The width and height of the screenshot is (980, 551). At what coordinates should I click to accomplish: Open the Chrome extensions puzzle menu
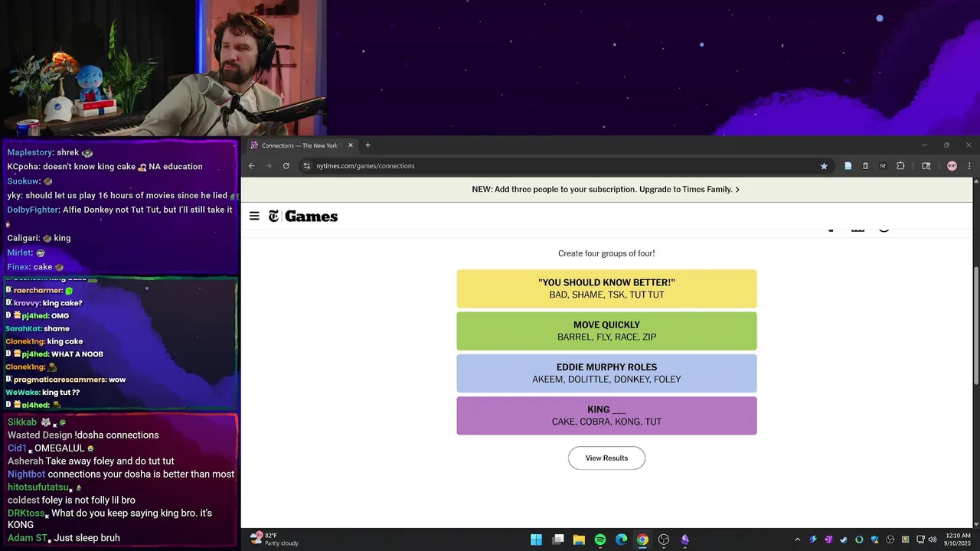pyautogui.click(x=900, y=166)
